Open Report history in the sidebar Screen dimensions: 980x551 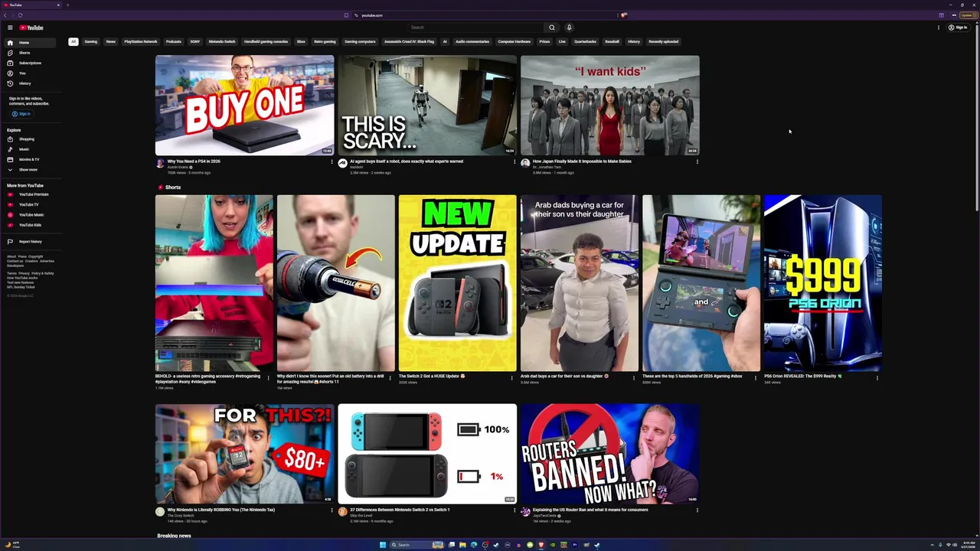30,242
